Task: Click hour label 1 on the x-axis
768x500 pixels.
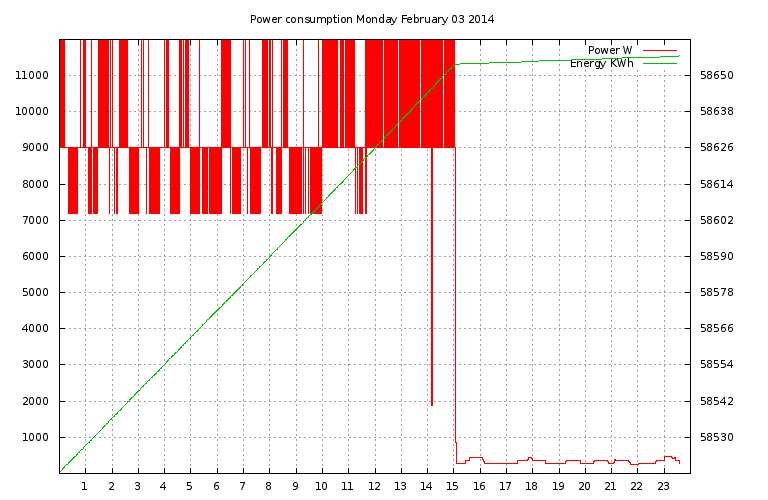Action: point(84,486)
